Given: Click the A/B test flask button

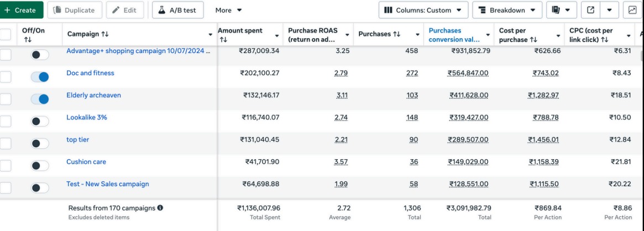Looking at the screenshot, I should [178, 10].
